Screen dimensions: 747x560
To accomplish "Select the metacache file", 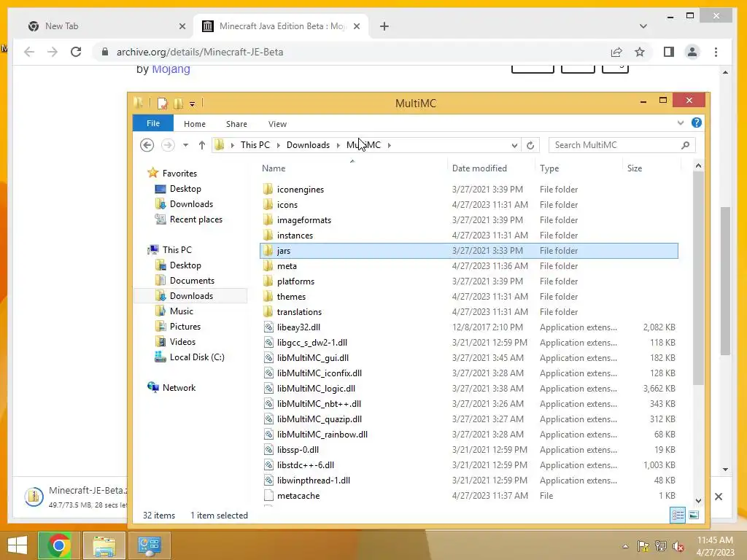I will 469,496.
